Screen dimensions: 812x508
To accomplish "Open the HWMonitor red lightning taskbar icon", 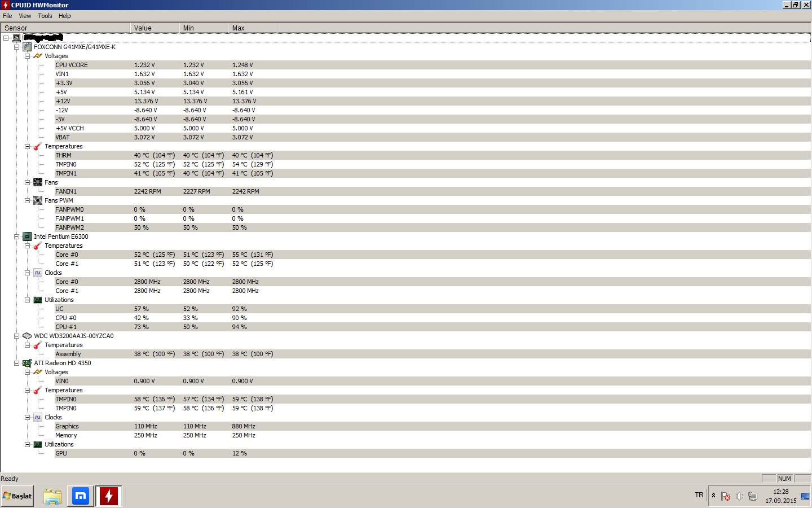I will 109,496.
